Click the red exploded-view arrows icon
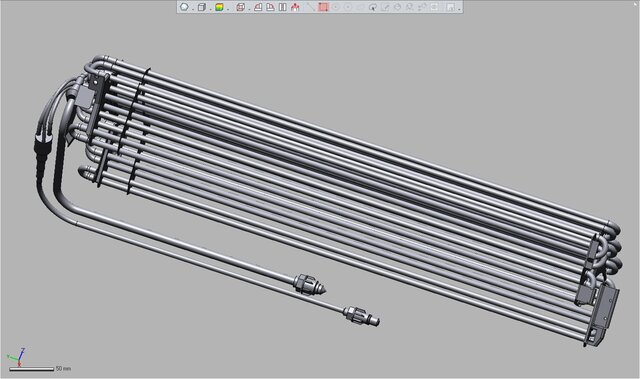 tap(295, 7)
